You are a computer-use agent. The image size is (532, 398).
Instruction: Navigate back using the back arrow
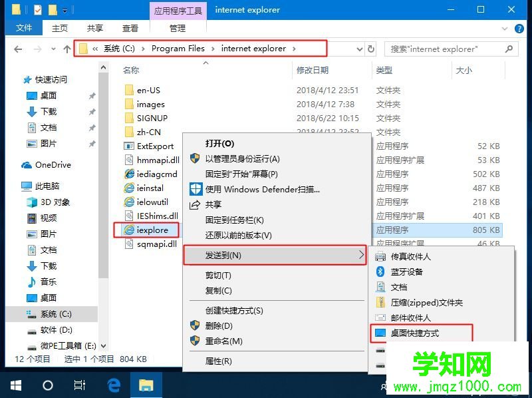(x=17, y=49)
